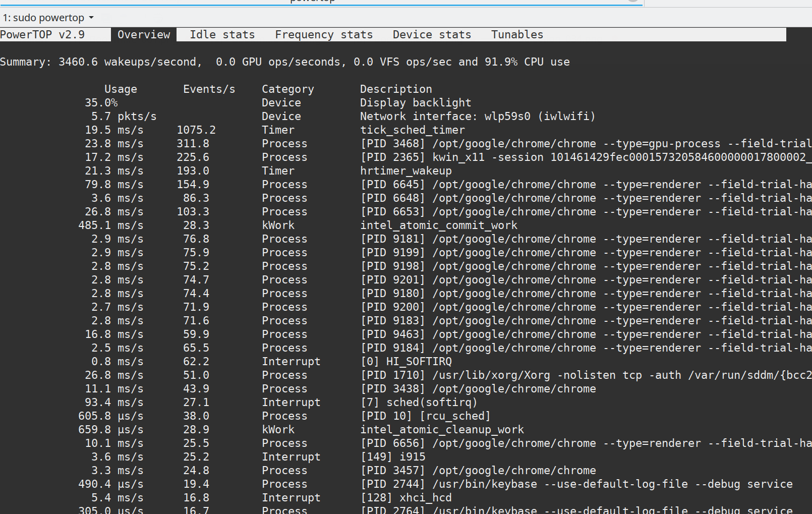
Task: Select the PID 9198 chrome renderer row
Action: click(406, 266)
